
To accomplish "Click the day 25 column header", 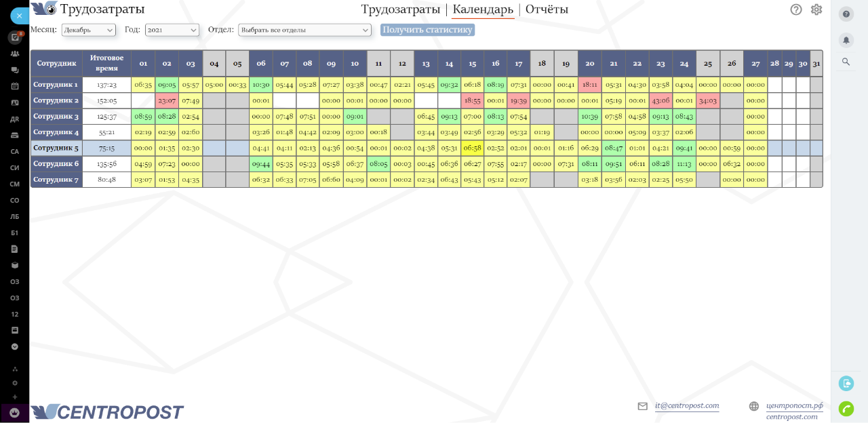I will pyautogui.click(x=708, y=64).
